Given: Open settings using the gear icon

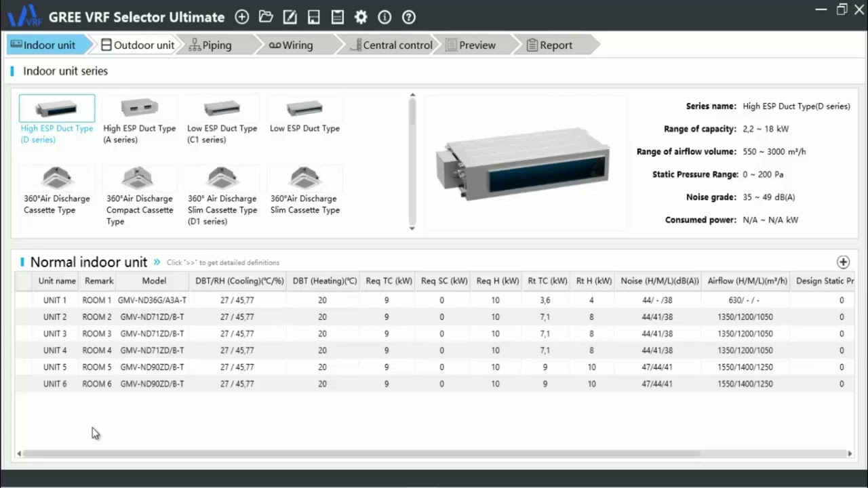Looking at the screenshot, I should [361, 17].
